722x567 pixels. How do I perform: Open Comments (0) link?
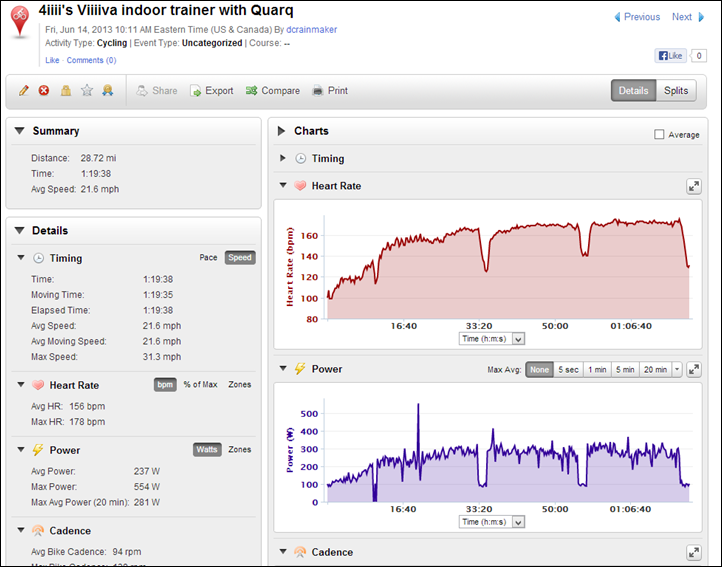[x=92, y=60]
